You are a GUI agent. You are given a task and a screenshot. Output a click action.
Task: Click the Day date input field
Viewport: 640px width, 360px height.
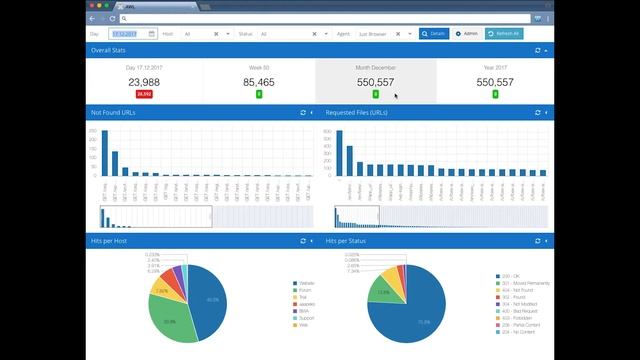click(133, 34)
